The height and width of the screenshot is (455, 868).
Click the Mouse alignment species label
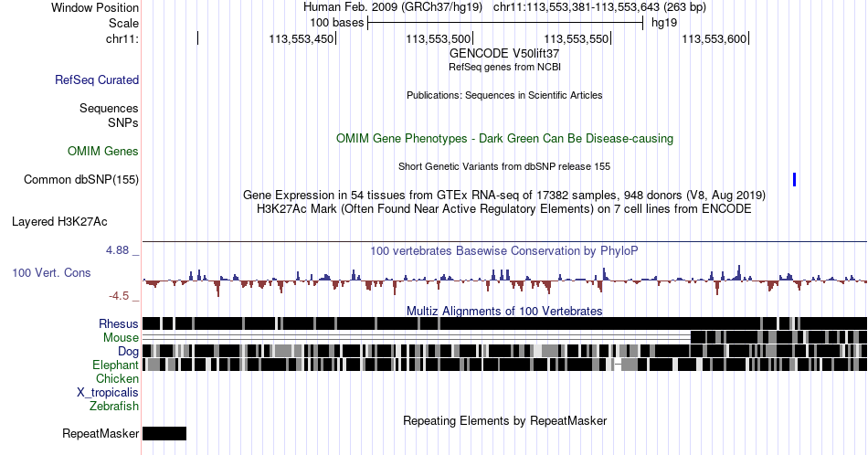pos(121,338)
